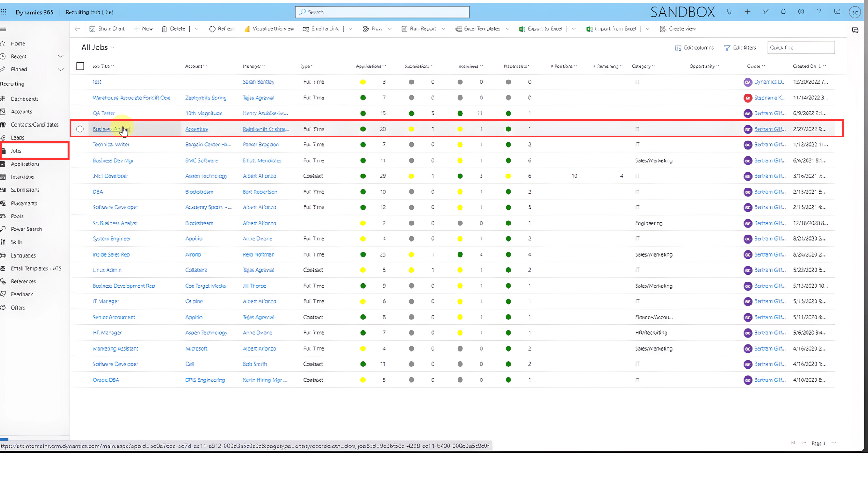Open the Accenture account link
868x488 pixels.
click(197, 129)
